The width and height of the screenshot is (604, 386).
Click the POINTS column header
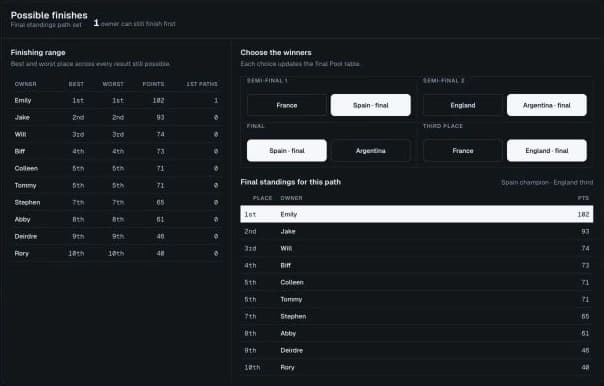tap(153, 84)
